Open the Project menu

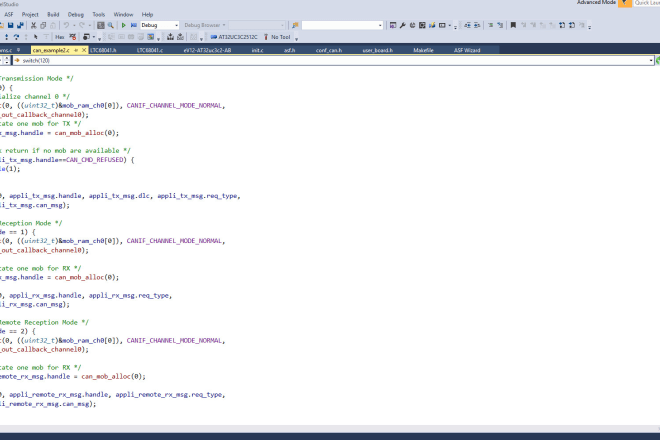(x=30, y=14)
